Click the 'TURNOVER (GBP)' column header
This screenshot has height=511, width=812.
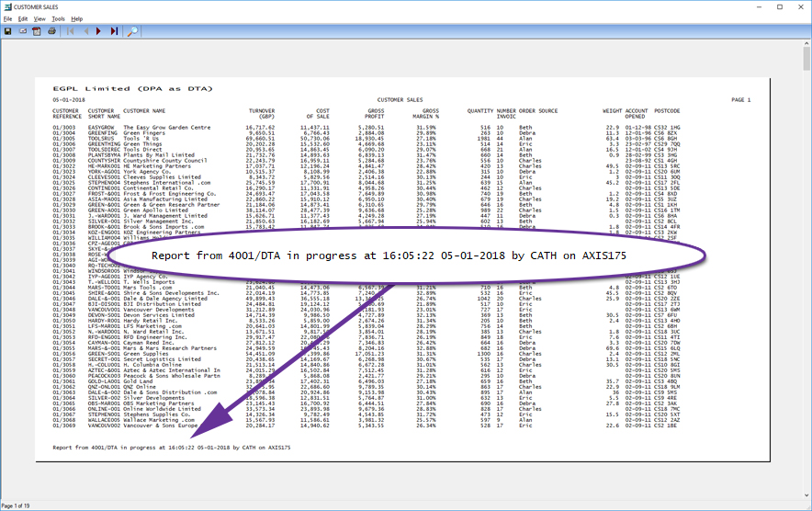tap(262, 113)
